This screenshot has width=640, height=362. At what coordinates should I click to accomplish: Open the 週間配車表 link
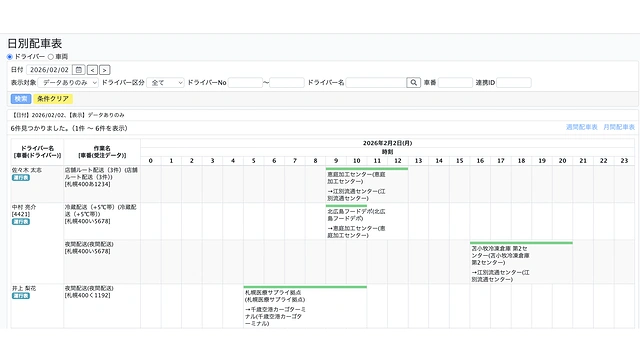(582, 127)
